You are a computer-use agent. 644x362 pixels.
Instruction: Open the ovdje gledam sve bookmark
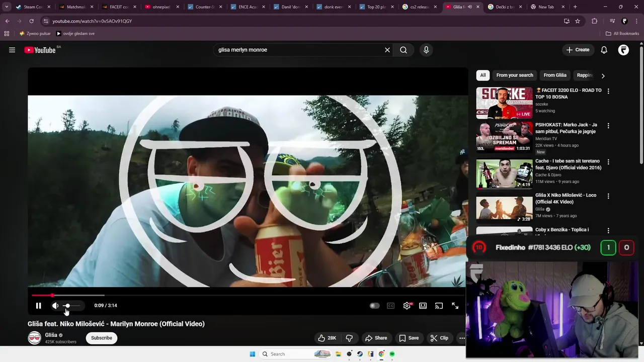click(x=75, y=34)
